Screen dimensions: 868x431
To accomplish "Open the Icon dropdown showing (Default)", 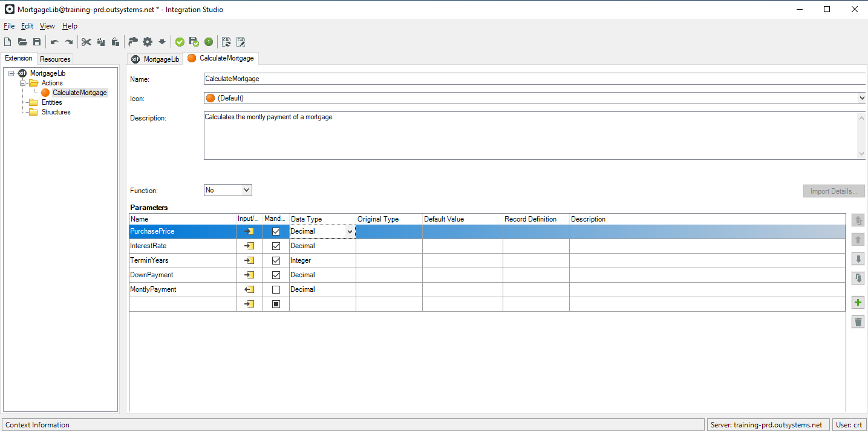I will point(861,97).
